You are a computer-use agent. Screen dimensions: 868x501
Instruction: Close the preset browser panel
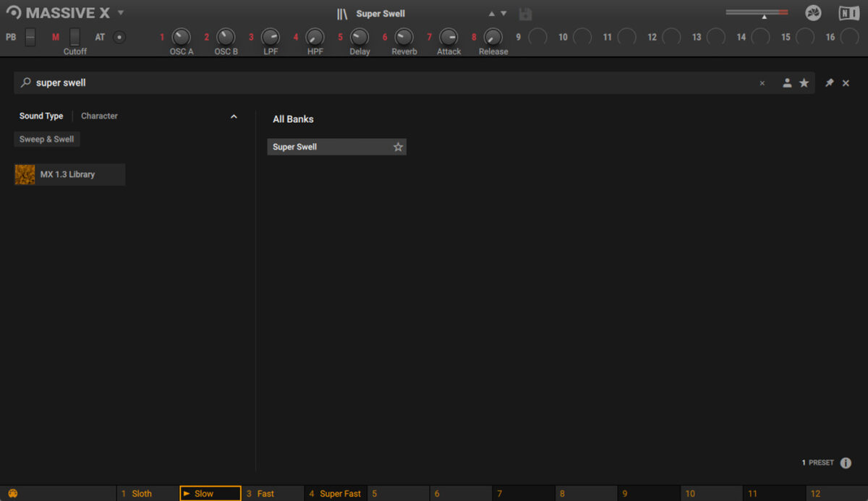pyautogui.click(x=846, y=83)
